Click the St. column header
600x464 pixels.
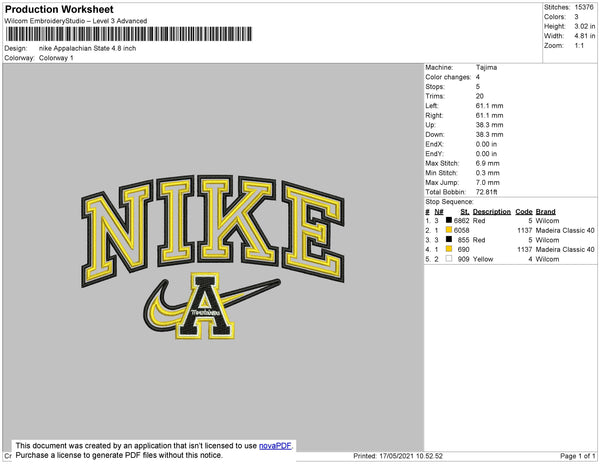(x=465, y=211)
